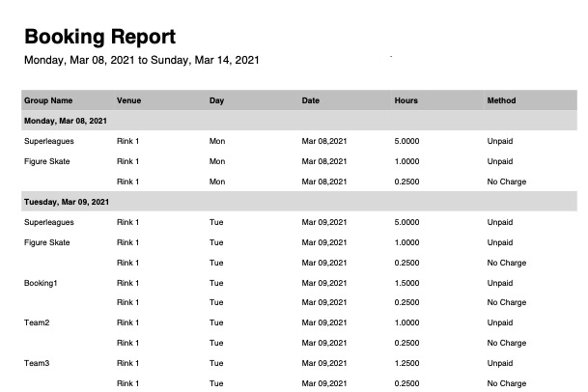Click the Team2 group name
Image resolution: width=588 pixels, height=392 pixels.
(x=37, y=322)
